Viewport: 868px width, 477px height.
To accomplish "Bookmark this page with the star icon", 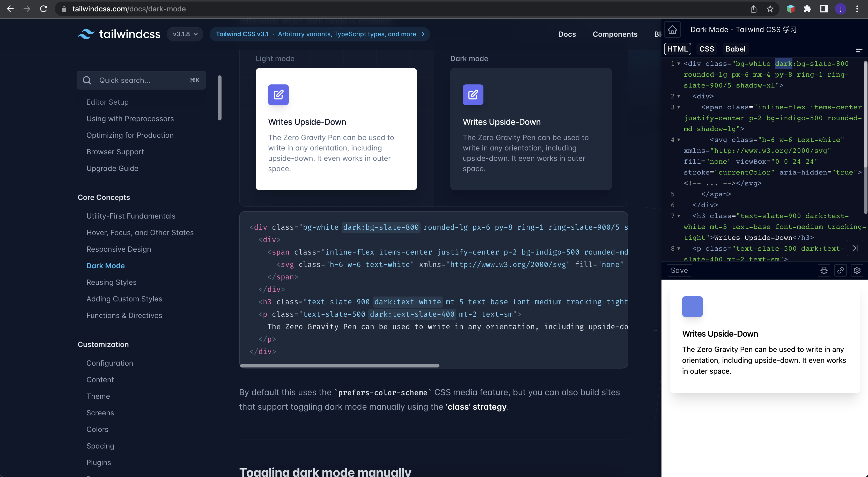I will point(770,9).
